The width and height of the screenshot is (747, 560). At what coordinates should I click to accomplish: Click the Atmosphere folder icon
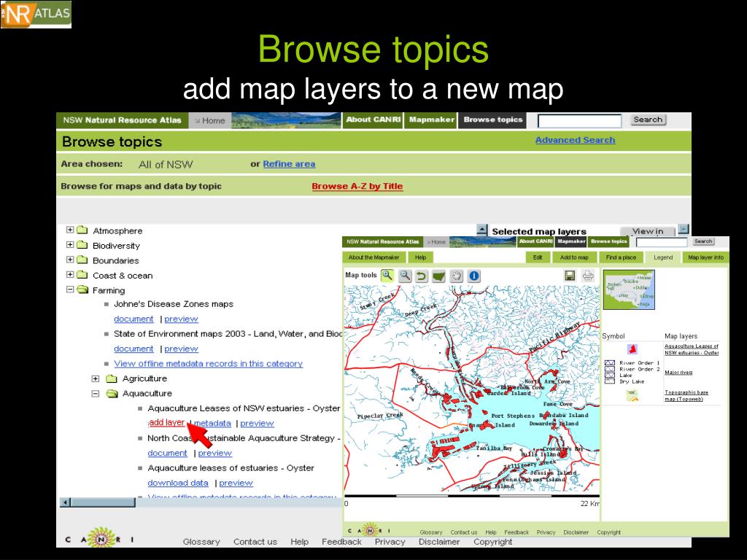click(82, 230)
